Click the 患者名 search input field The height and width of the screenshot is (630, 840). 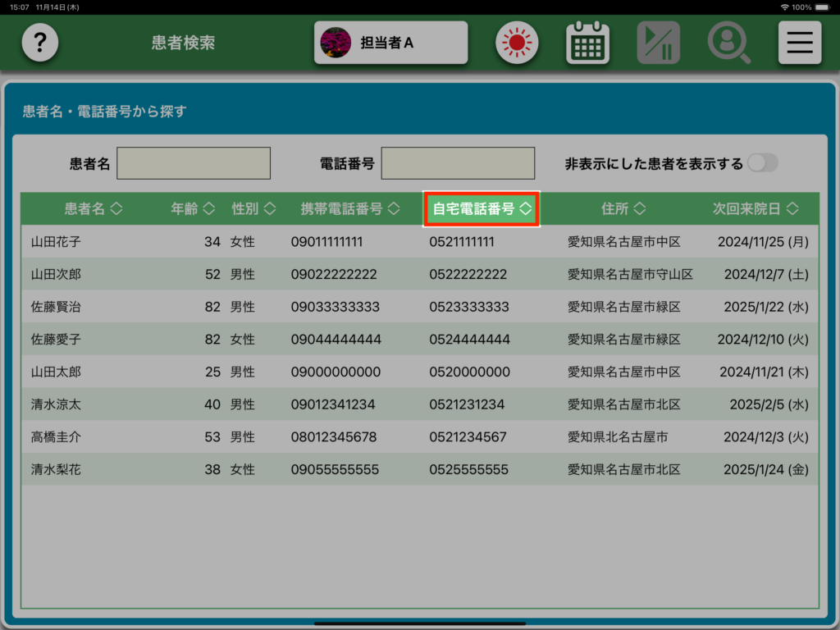pos(194,163)
